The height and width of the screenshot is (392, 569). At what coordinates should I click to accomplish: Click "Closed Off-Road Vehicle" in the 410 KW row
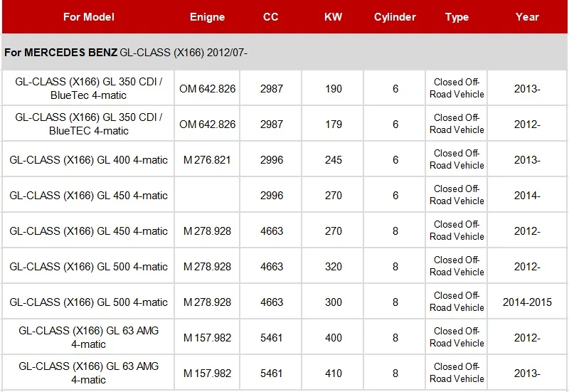pyautogui.click(x=457, y=373)
